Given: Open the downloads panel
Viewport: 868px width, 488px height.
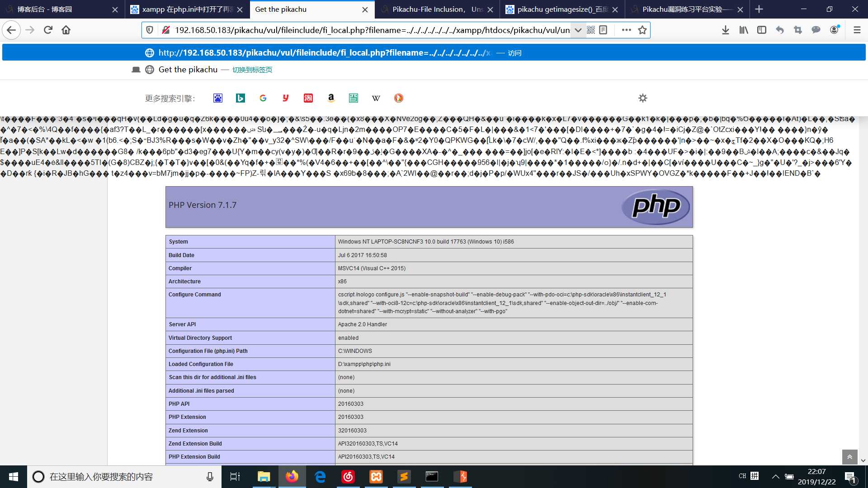Looking at the screenshot, I should tap(725, 30).
